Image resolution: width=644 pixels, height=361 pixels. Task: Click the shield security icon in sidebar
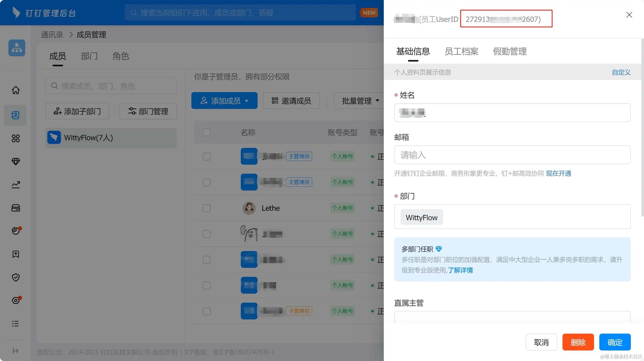click(x=16, y=277)
